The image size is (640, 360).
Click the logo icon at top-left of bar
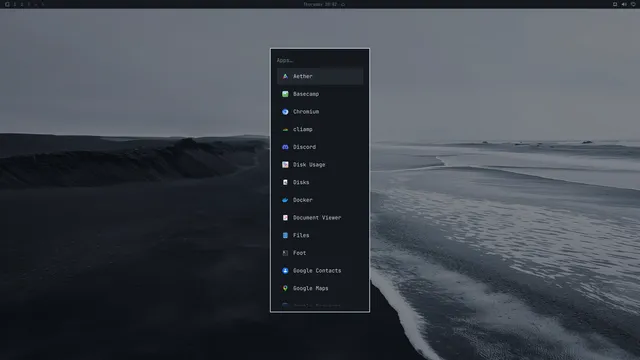point(7,4)
